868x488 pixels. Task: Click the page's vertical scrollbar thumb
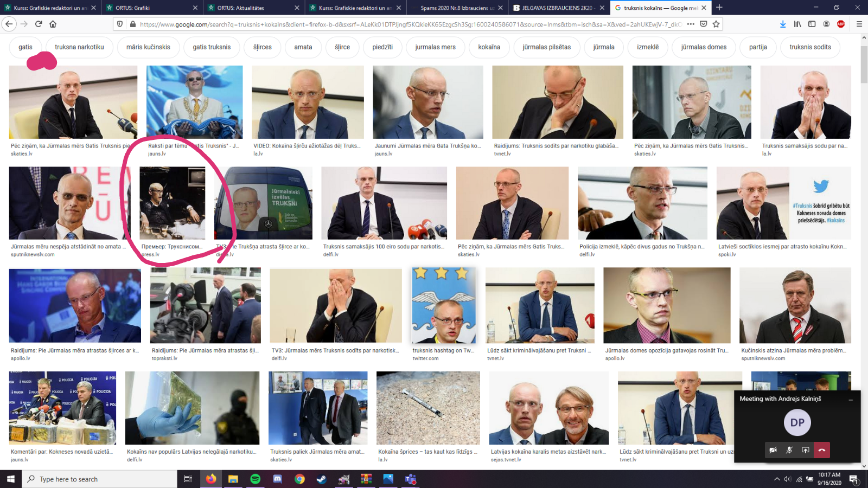click(864, 64)
